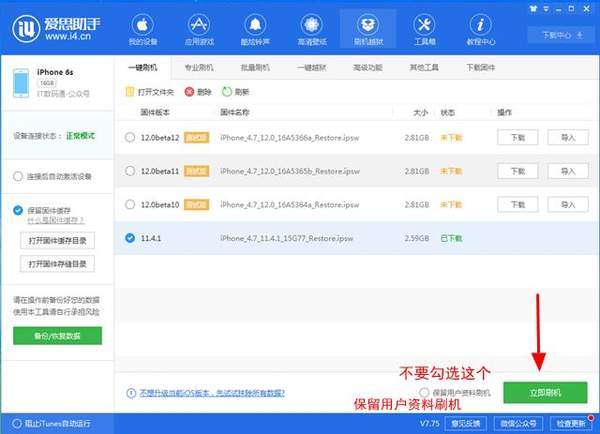Viewport: 600px width, 434px height.
Task: Click the beta tag badge of 12.0beta11
Action: click(197, 171)
